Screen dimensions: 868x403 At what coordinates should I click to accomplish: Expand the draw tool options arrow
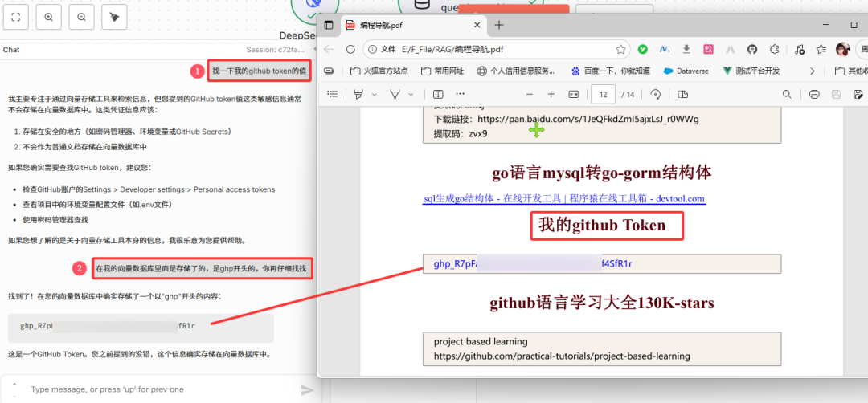[x=411, y=95]
